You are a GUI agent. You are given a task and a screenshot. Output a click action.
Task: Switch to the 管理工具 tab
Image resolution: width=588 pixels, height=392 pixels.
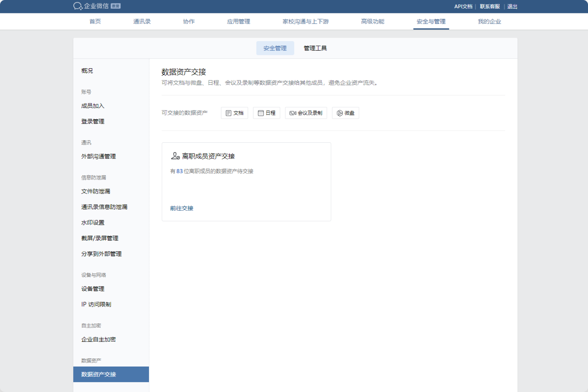pyautogui.click(x=315, y=48)
